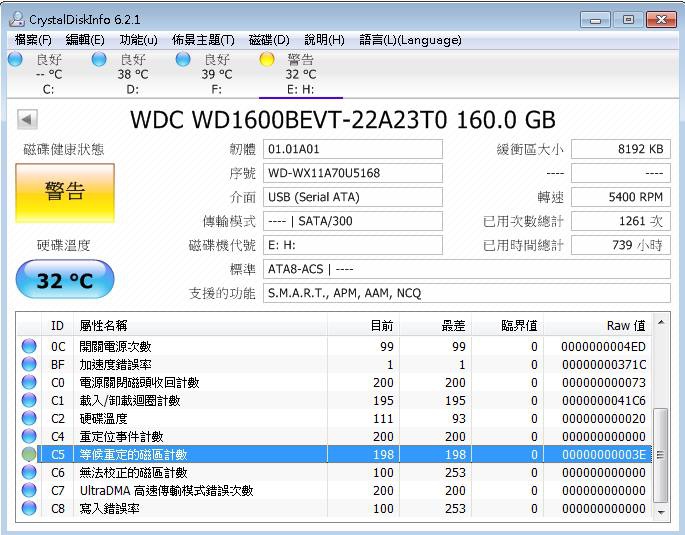Click the CrystalDiskInfo title bar app icon
The width and height of the screenshot is (685, 535).
tap(17, 19)
